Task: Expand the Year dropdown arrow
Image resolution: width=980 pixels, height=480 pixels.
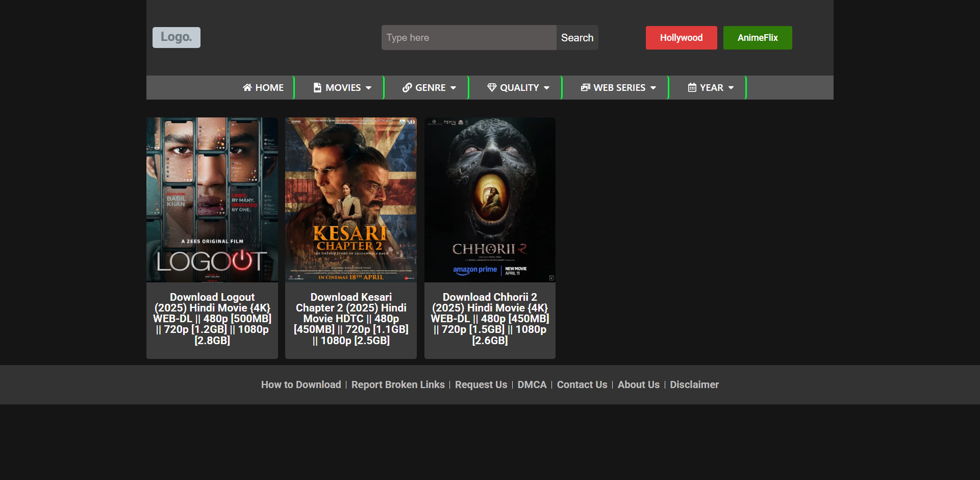Action: click(x=731, y=88)
